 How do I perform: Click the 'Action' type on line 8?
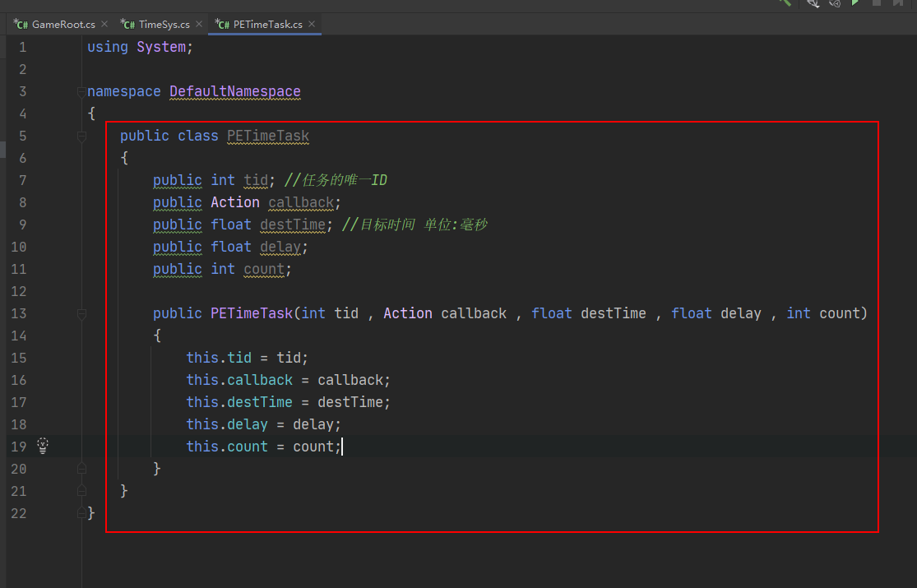pyautogui.click(x=235, y=202)
